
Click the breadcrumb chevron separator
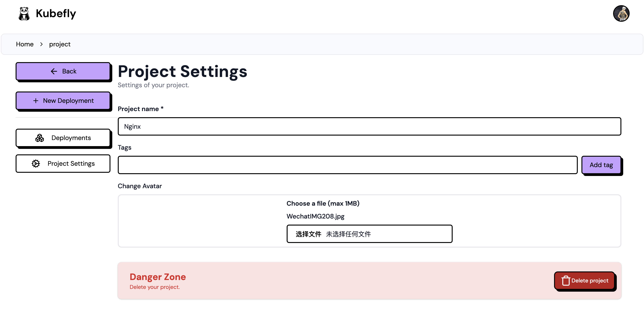pyautogui.click(x=41, y=44)
